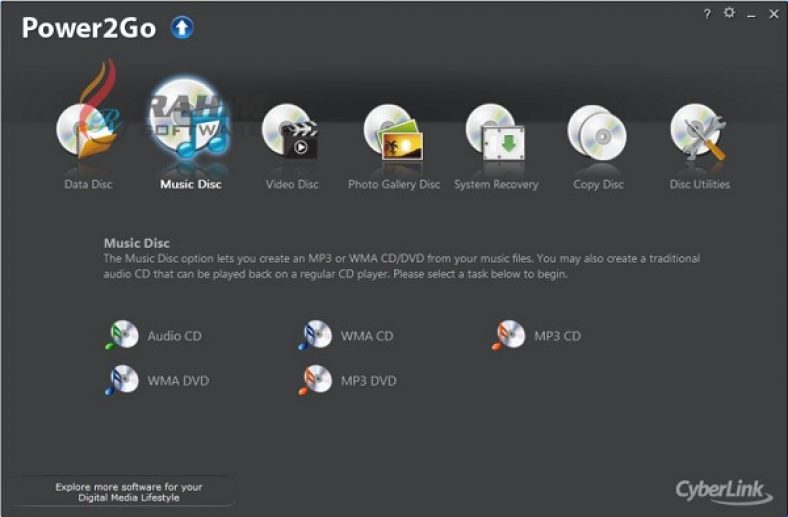The width and height of the screenshot is (788, 517).
Task: Click the WMA CD disc icon
Action: click(x=315, y=335)
